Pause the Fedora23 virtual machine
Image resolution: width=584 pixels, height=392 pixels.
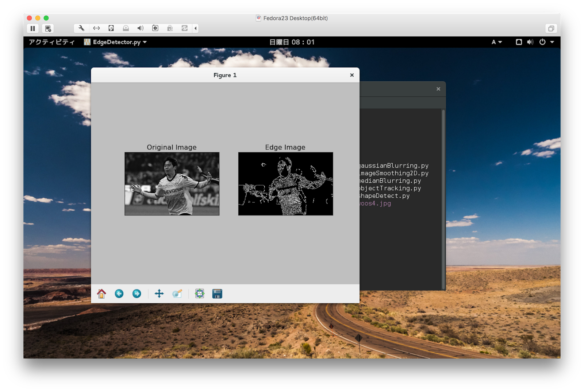(x=33, y=28)
